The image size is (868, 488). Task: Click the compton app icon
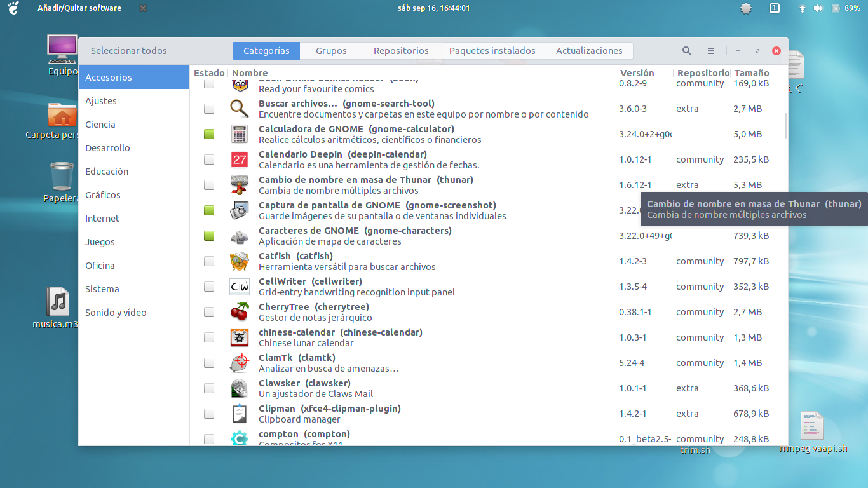coord(240,438)
